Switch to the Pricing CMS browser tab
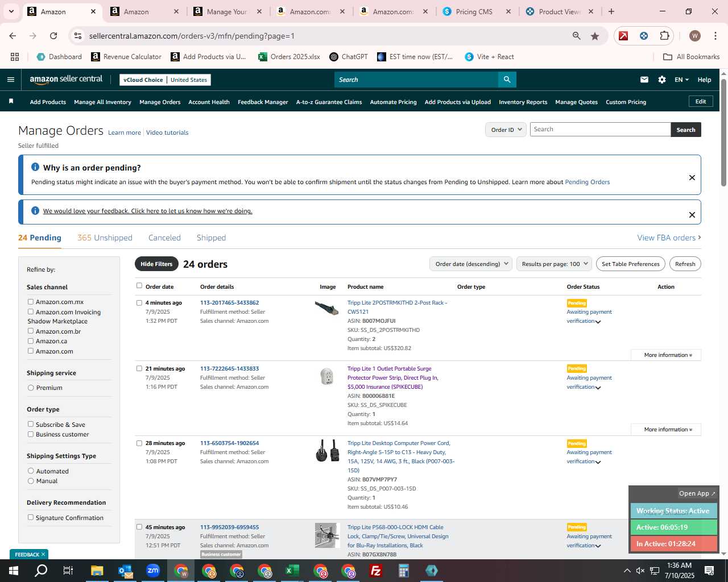This screenshot has height=582, width=728. (x=477, y=11)
